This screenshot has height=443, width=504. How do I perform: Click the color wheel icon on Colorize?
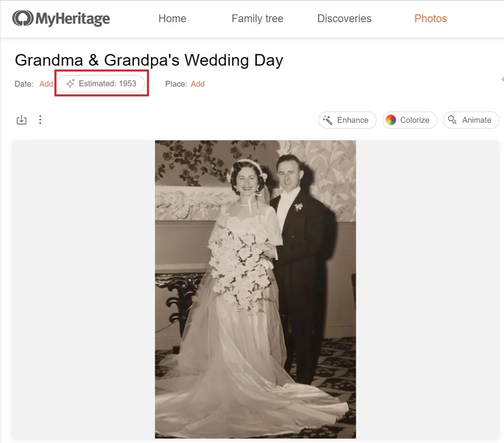391,120
